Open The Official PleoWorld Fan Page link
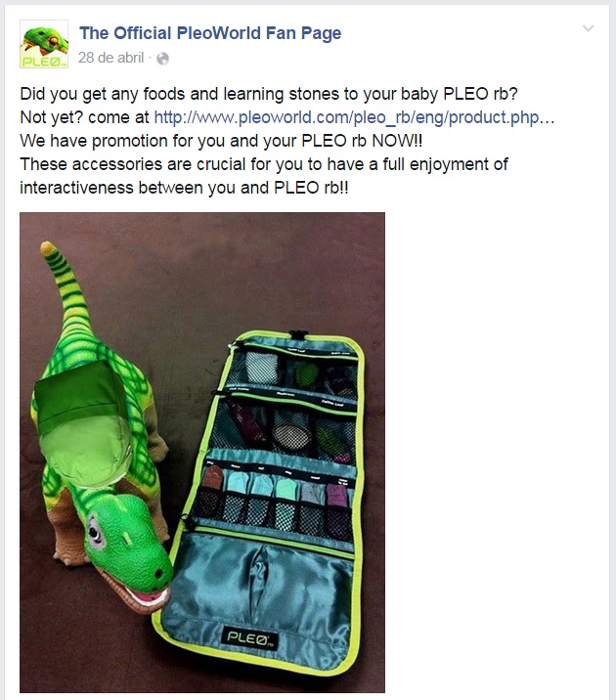The height and width of the screenshot is (700, 616). [210, 33]
